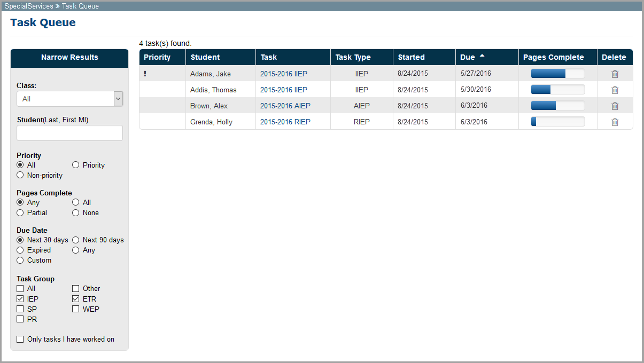This screenshot has width=644, height=363.
Task: Select the Priority radio option
Action: point(76,165)
